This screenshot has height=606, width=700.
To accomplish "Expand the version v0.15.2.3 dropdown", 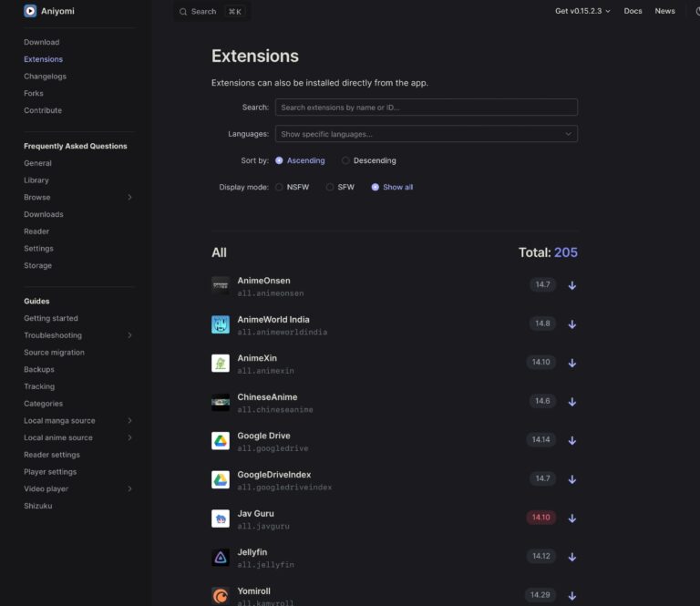I will pyautogui.click(x=582, y=11).
